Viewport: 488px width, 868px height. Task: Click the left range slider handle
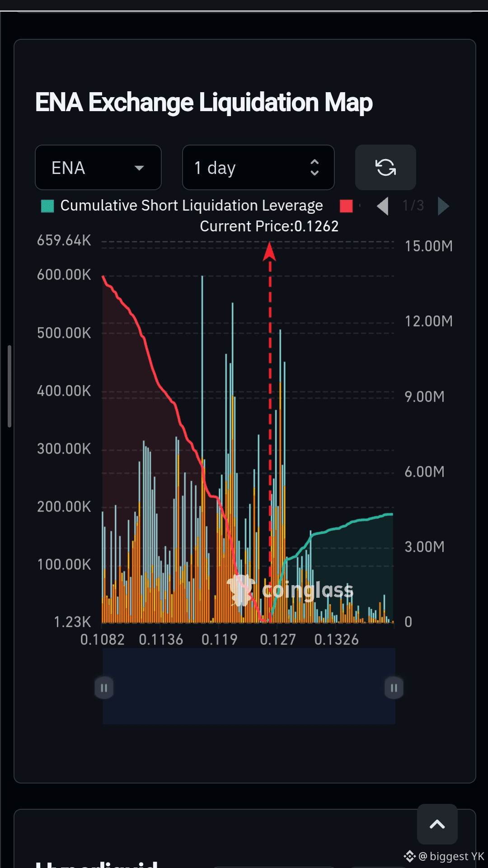pos(104,688)
